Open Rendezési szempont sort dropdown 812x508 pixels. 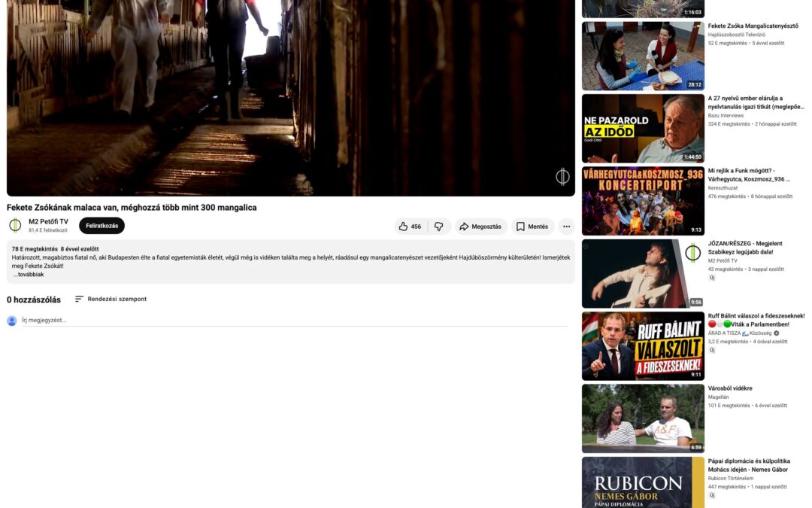pos(111,299)
